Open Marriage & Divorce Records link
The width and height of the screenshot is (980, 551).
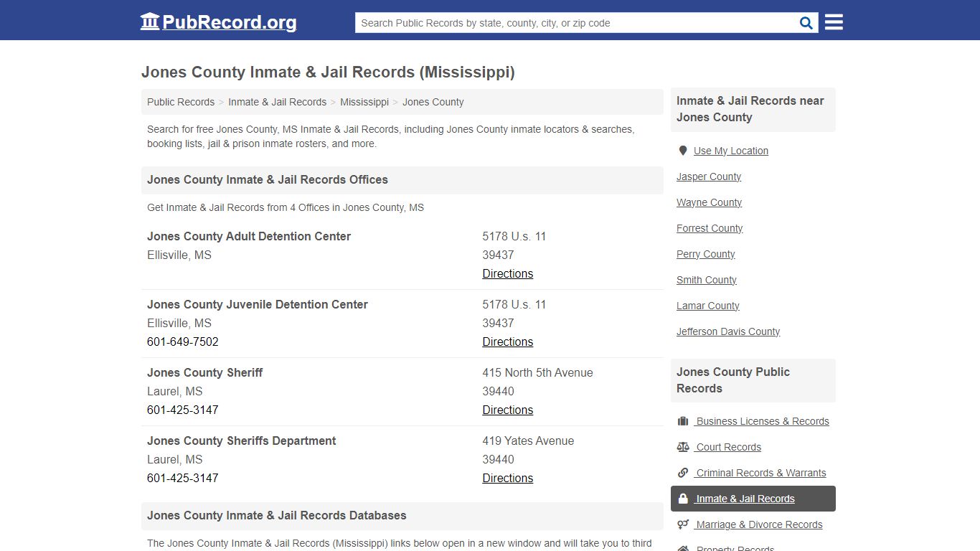tap(758, 524)
